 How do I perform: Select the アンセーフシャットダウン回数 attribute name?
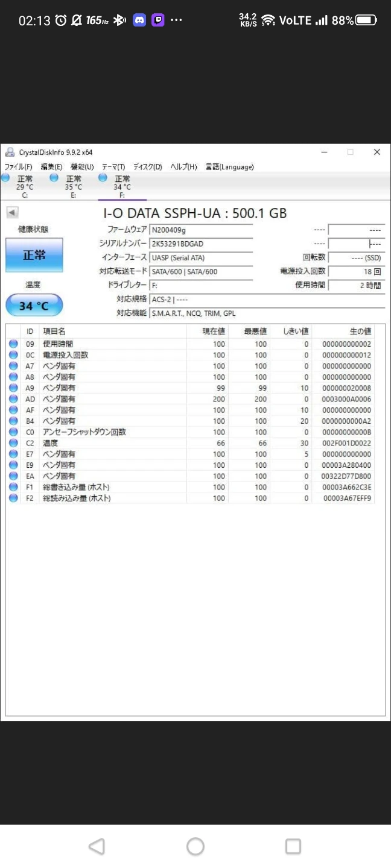[84, 432]
